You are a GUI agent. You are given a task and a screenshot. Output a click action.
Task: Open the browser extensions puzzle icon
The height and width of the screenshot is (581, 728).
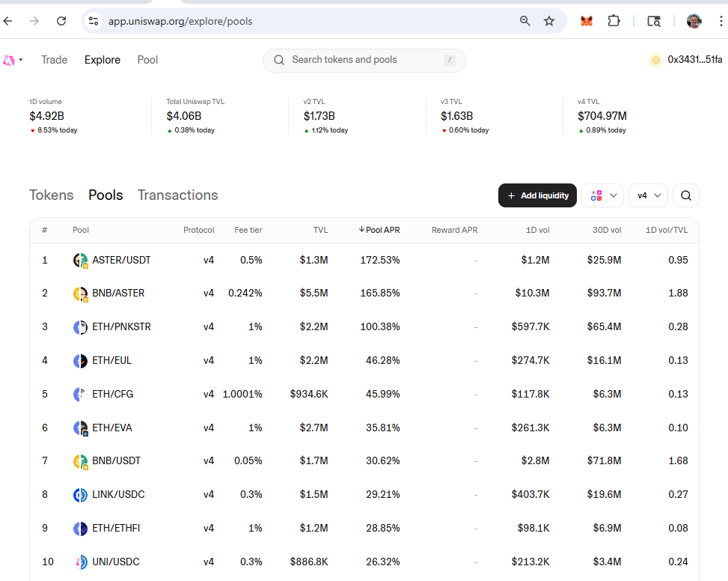614,21
